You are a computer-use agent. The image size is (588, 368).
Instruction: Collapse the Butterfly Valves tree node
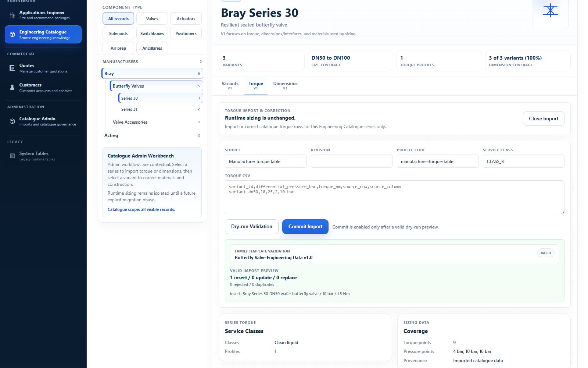[x=157, y=86]
